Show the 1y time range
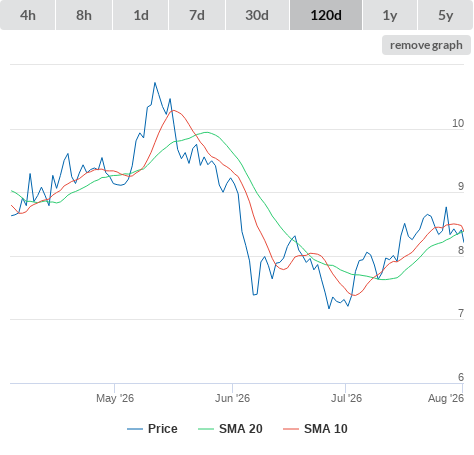Viewport: 474px width, 455px height. point(390,15)
